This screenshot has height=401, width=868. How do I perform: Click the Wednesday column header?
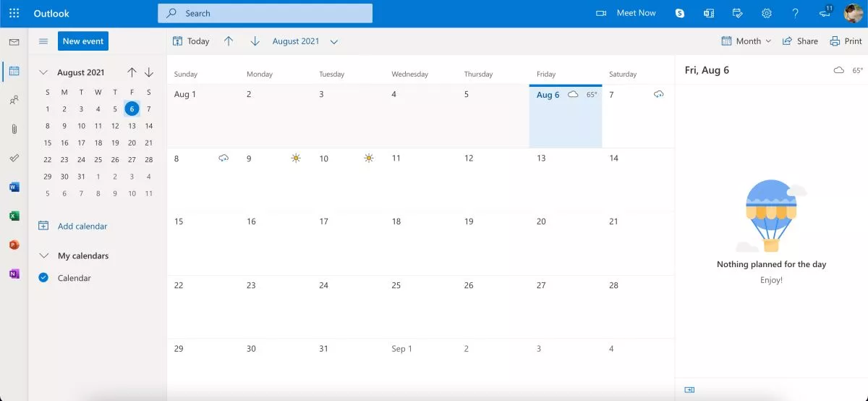pyautogui.click(x=410, y=74)
